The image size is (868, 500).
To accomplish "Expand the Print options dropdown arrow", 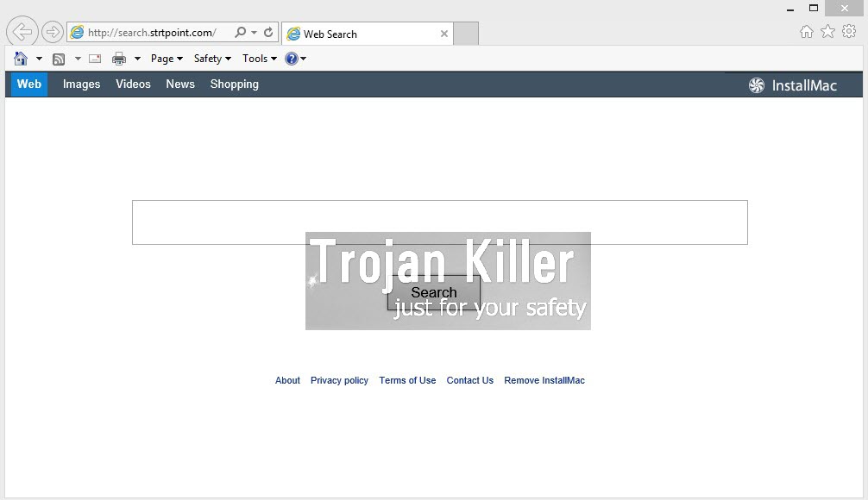I will pyautogui.click(x=137, y=59).
